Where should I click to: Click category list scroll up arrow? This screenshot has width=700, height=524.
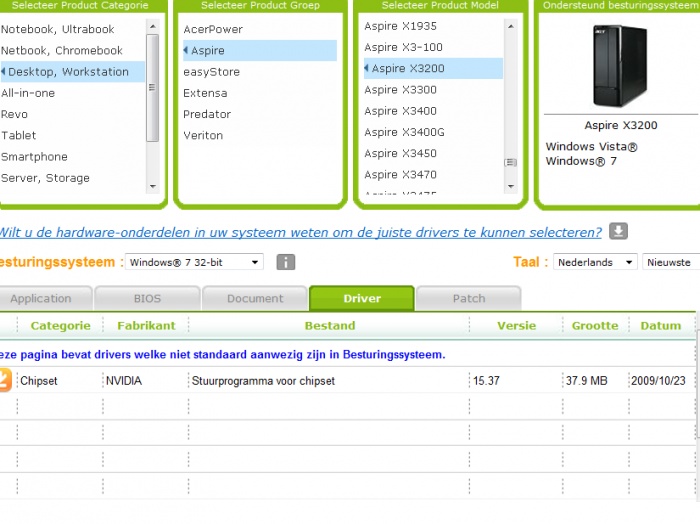pyautogui.click(x=153, y=26)
